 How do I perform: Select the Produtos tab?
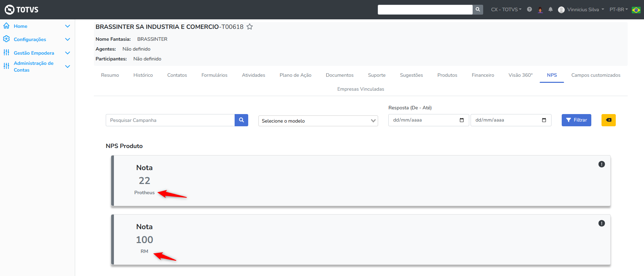pos(447,75)
